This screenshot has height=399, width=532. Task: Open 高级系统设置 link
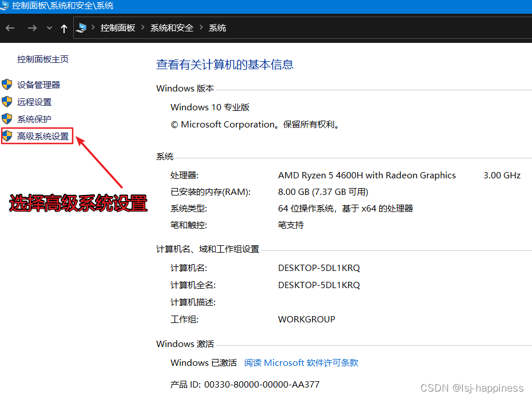pyautogui.click(x=43, y=136)
